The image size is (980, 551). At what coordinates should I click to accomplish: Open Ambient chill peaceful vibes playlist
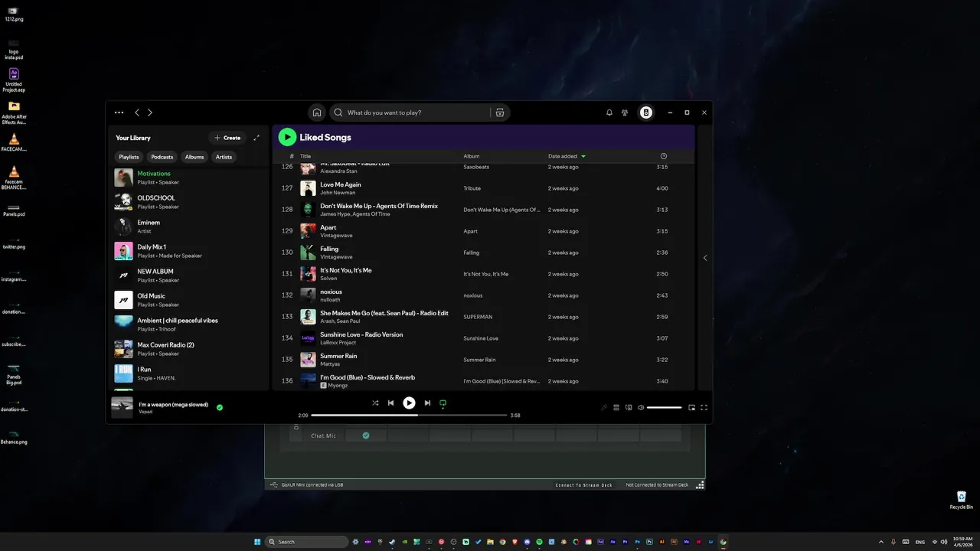(189, 324)
